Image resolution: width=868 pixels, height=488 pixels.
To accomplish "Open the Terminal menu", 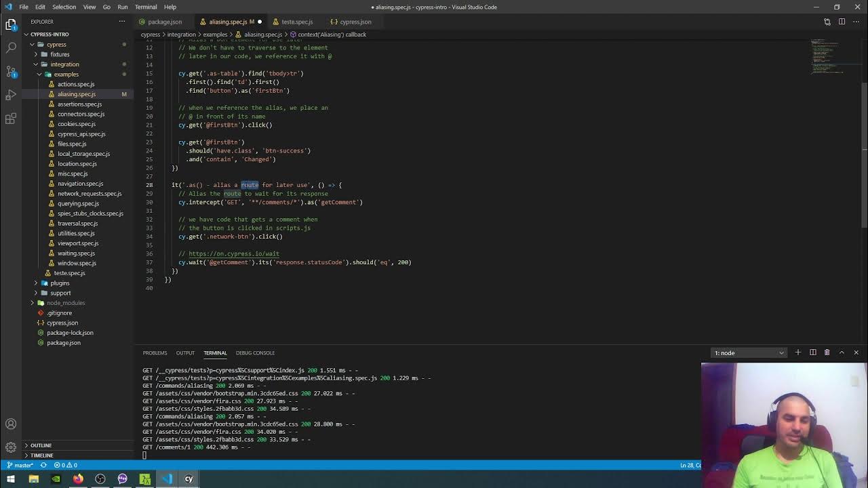I will tap(146, 7).
